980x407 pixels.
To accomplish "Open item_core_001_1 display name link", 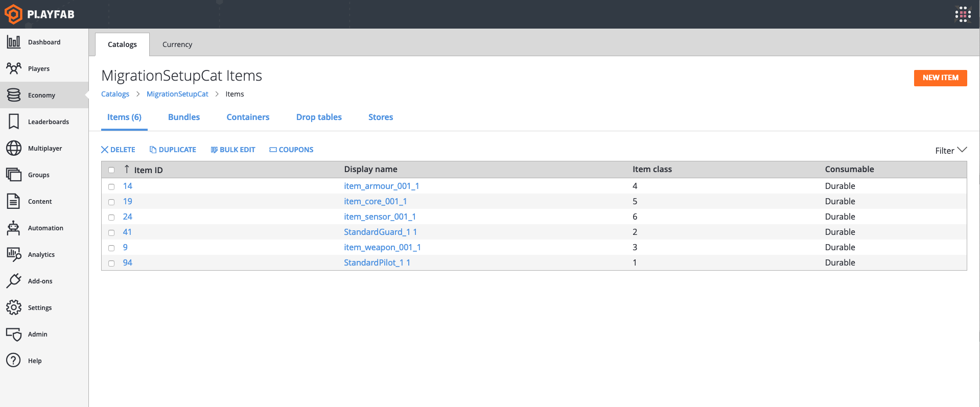I will point(375,201).
